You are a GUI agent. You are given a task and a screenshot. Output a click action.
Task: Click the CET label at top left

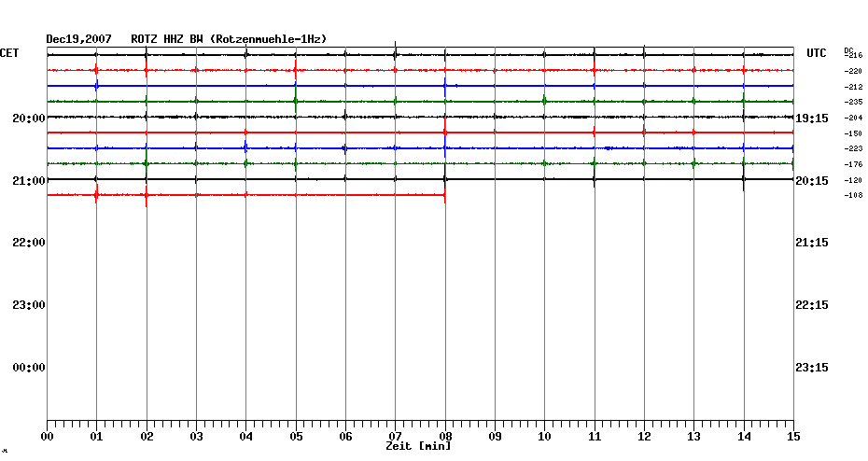tap(9, 53)
